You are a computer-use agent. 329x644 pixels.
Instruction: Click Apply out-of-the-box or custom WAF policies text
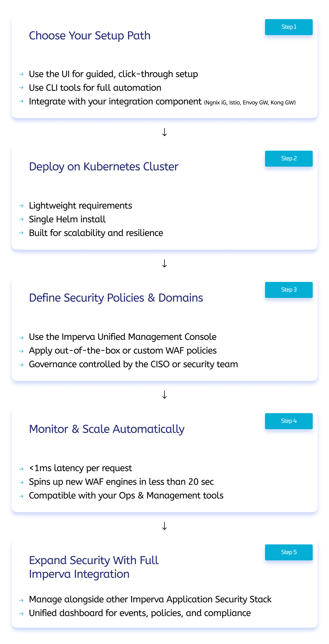pos(123,350)
